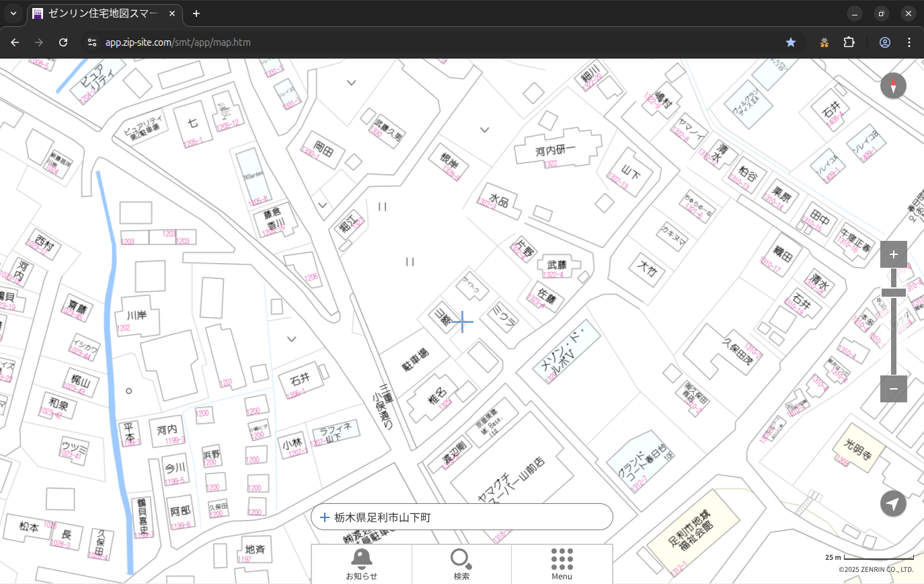Screen dimensions: 924x584
Task: Open the Chrome three-dot menu
Action: click(x=909, y=42)
